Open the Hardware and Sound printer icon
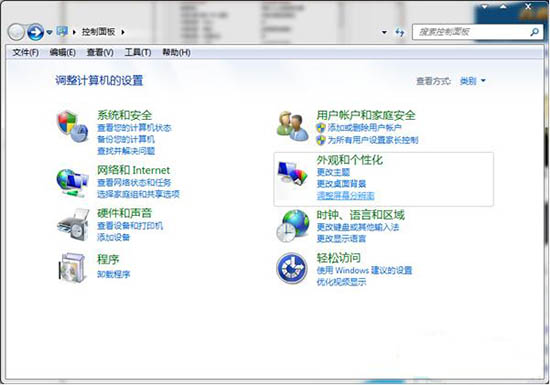 pyautogui.click(x=73, y=225)
